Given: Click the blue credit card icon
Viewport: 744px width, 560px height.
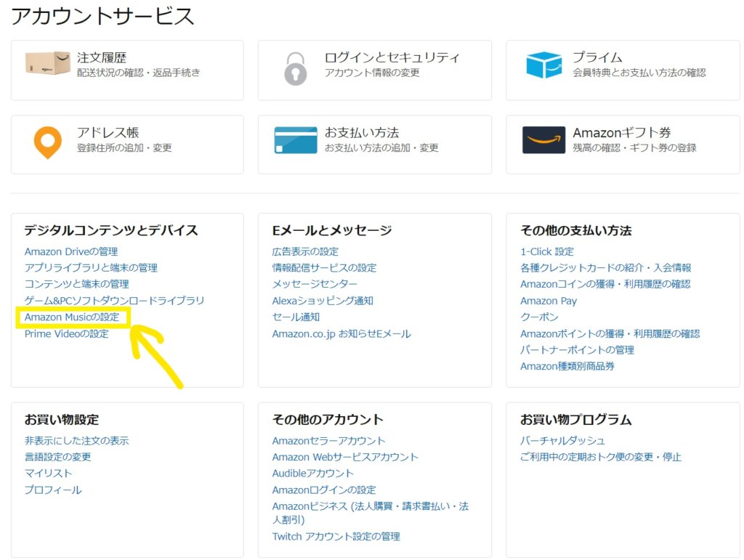Looking at the screenshot, I should coord(296,140).
